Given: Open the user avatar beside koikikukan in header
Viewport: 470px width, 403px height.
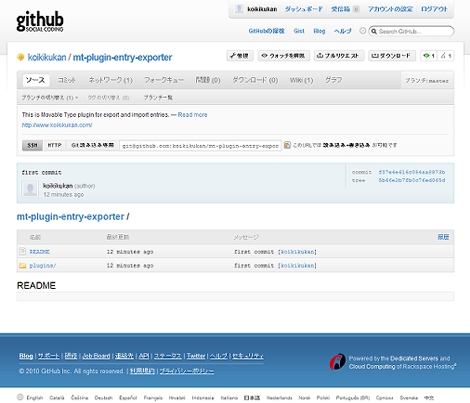Looking at the screenshot, I should pos(239,9).
